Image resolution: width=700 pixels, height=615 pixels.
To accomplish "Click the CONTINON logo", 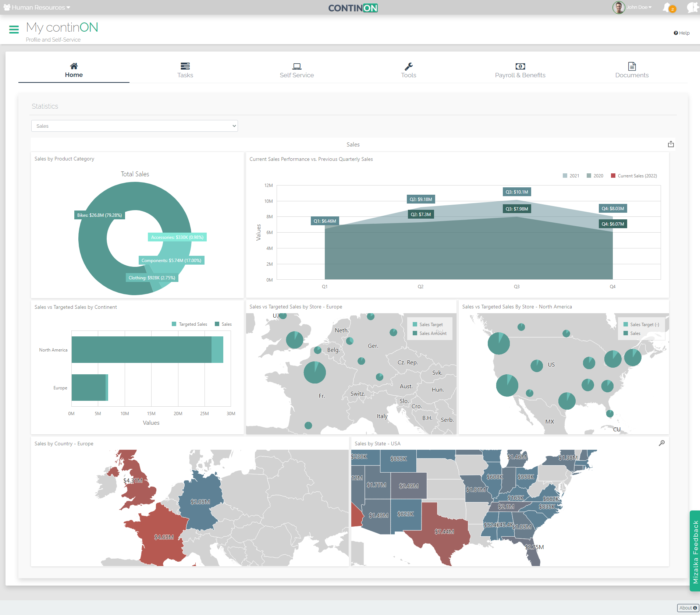I will click(353, 8).
